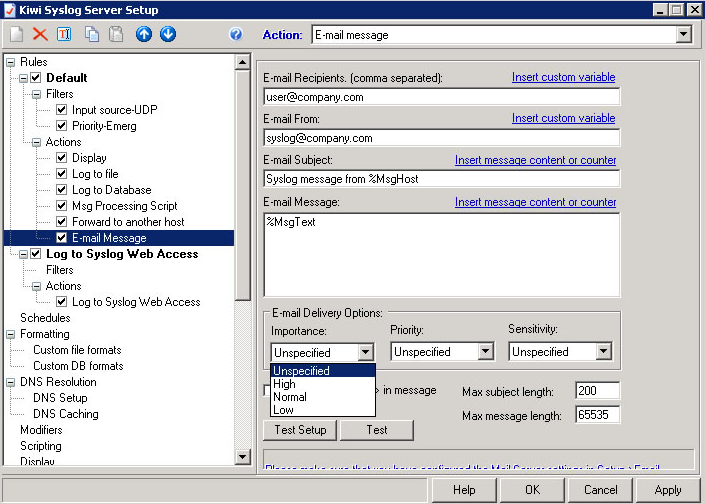Toggle the Priority-Emerg filter checkbox

(x=62, y=126)
